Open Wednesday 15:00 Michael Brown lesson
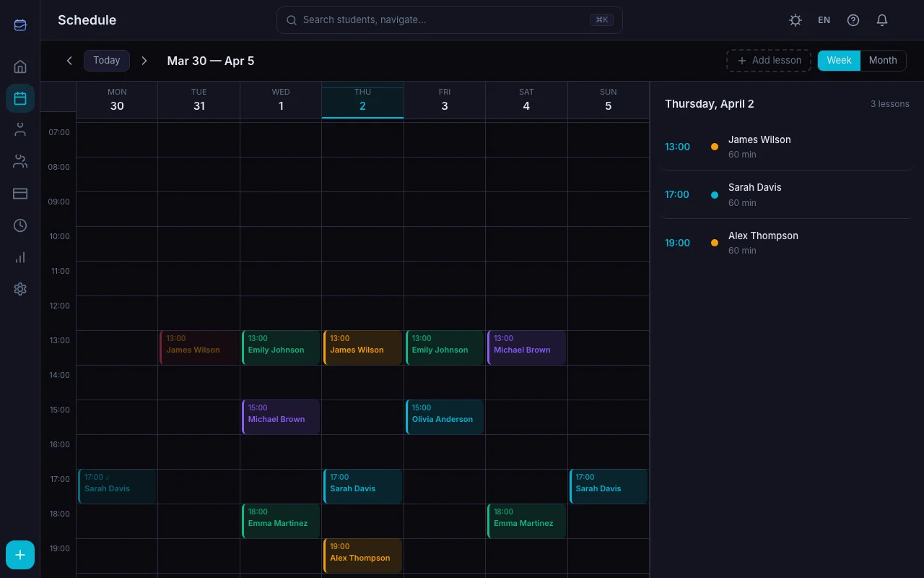Image resolution: width=924 pixels, height=578 pixels. [x=281, y=417]
